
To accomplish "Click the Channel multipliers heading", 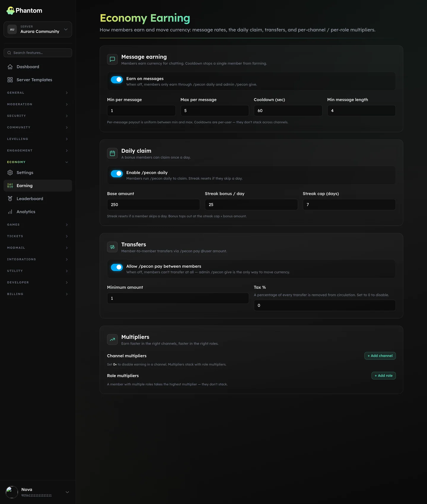I will 127,356.
